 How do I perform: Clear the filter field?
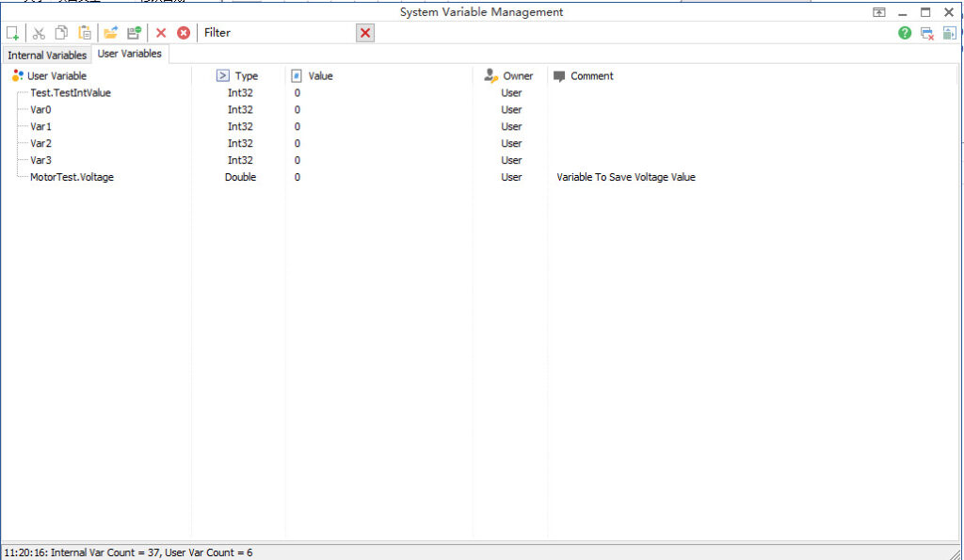click(365, 32)
